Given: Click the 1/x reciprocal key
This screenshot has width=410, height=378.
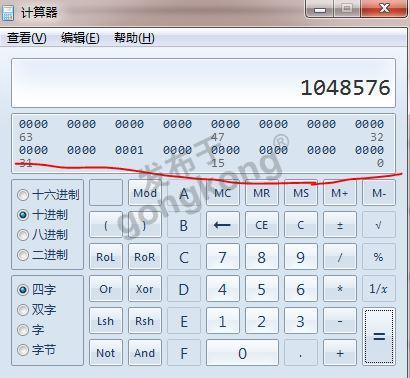Looking at the screenshot, I should point(379,289).
